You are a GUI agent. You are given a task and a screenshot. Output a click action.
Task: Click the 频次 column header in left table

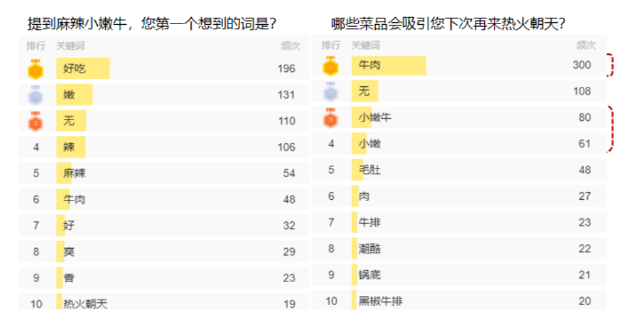[x=290, y=46]
